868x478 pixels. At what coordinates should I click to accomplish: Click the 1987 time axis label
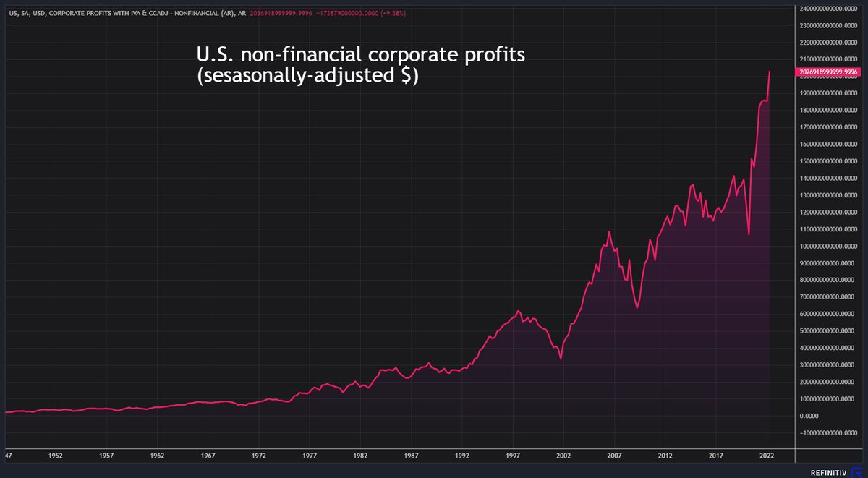(412, 456)
